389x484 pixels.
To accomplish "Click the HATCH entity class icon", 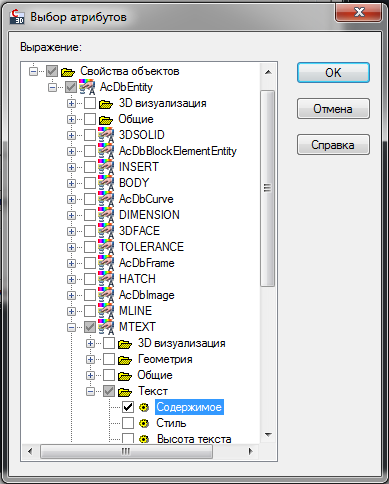I will [x=106, y=279].
